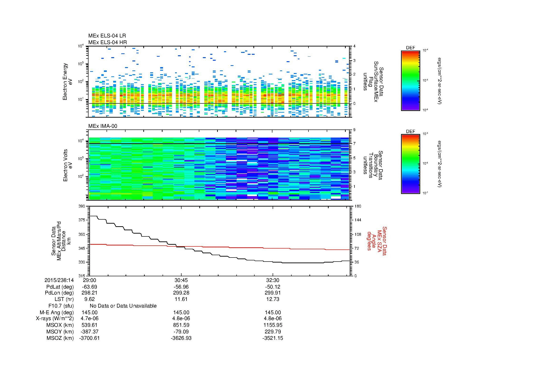The width and height of the screenshot is (555, 392).
Task: Click the MEx ELS-04 HR title
Action: tap(107, 42)
